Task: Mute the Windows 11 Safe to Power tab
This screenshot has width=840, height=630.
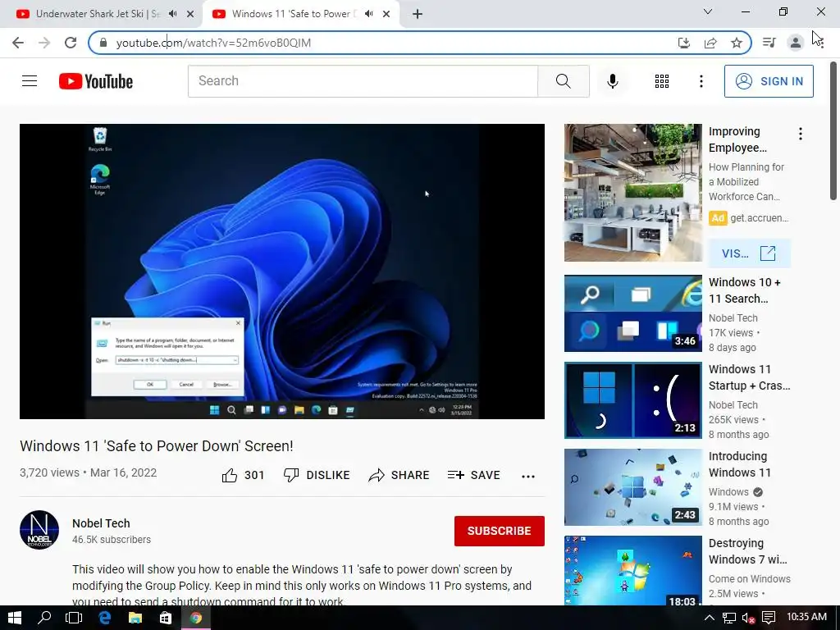Action: click(x=368, y=14)
